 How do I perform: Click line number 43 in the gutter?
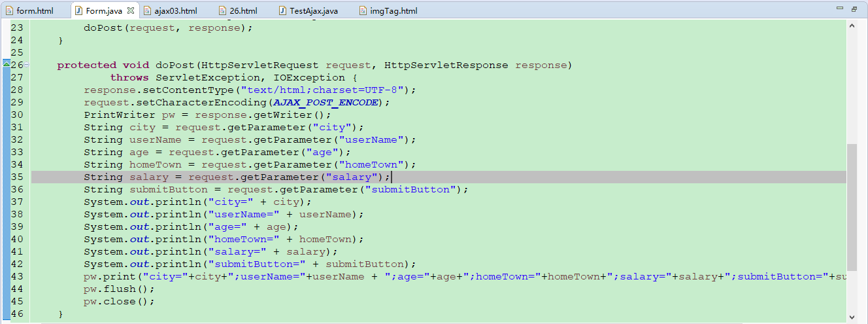(17, 276)
